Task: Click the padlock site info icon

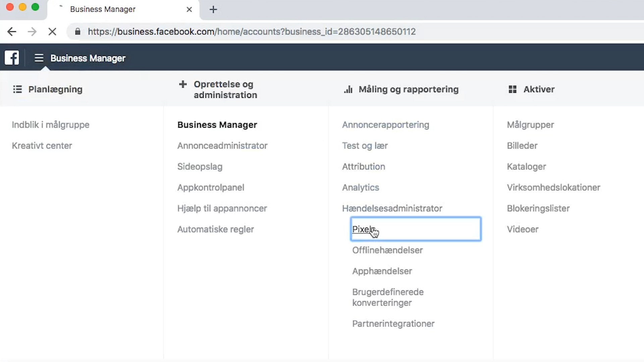Action: click(x=78, y=32)
